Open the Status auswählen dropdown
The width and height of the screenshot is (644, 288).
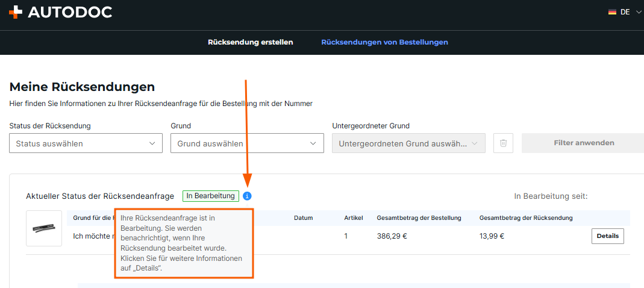(86, 143)
